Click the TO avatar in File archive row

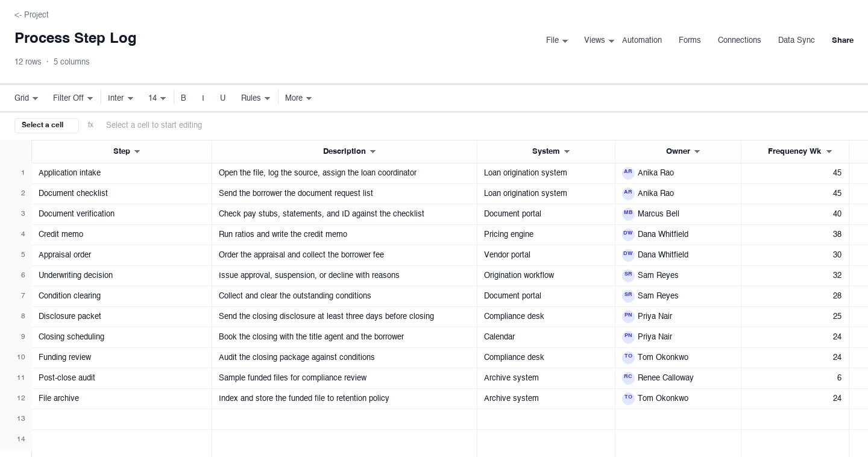(628, 399)
